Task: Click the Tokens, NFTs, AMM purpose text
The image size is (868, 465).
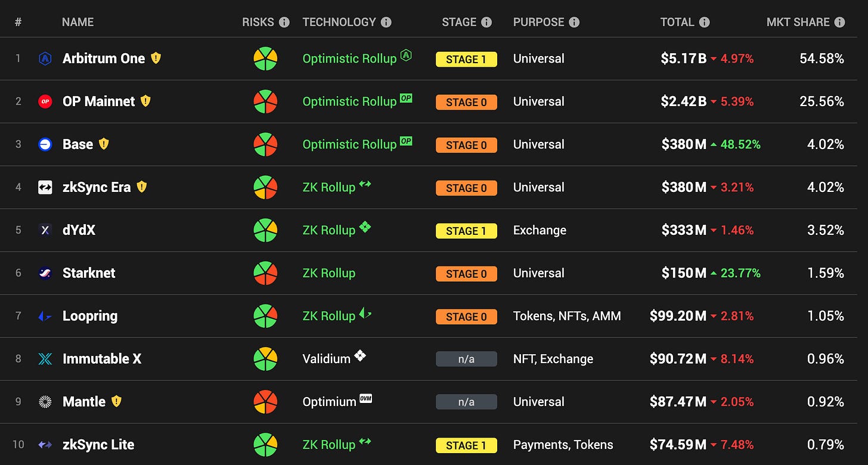Action: (x=567, y=316)
